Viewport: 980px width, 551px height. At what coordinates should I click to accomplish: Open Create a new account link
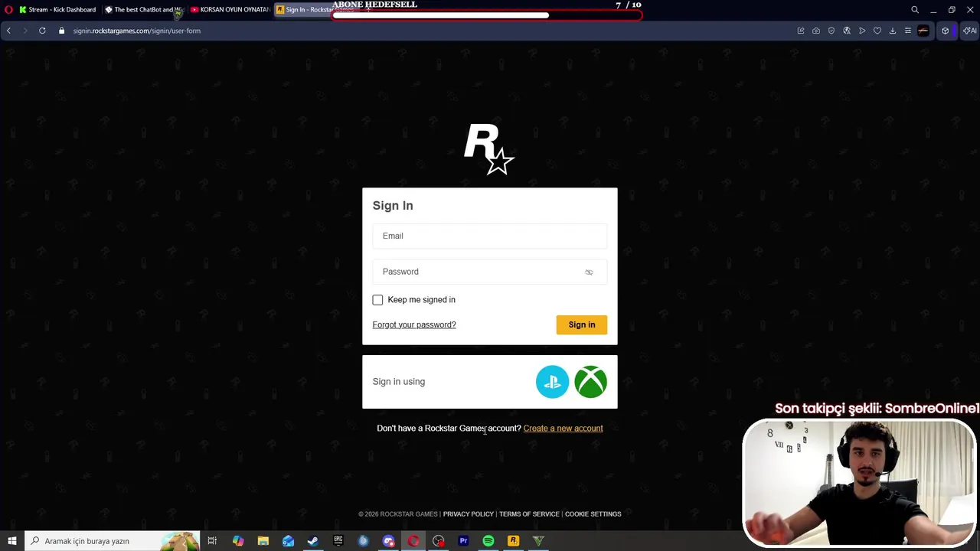pyautogui.click(x=563, y=429)
